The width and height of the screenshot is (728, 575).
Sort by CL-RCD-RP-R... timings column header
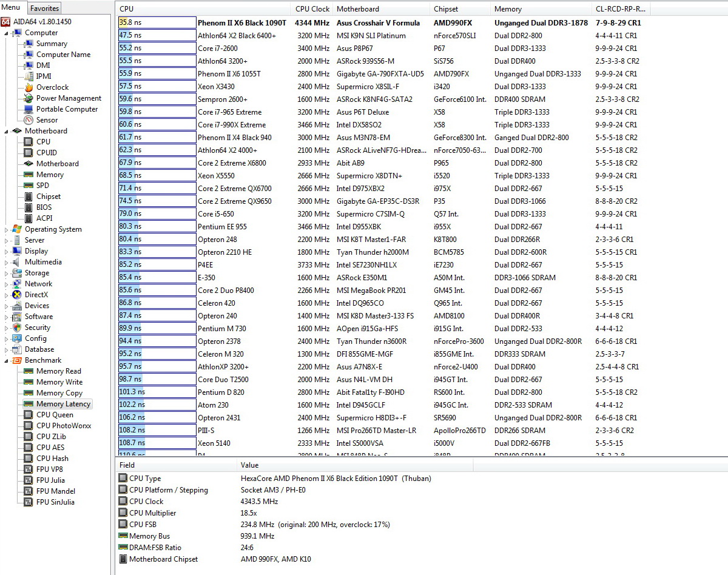pos(621,9)
